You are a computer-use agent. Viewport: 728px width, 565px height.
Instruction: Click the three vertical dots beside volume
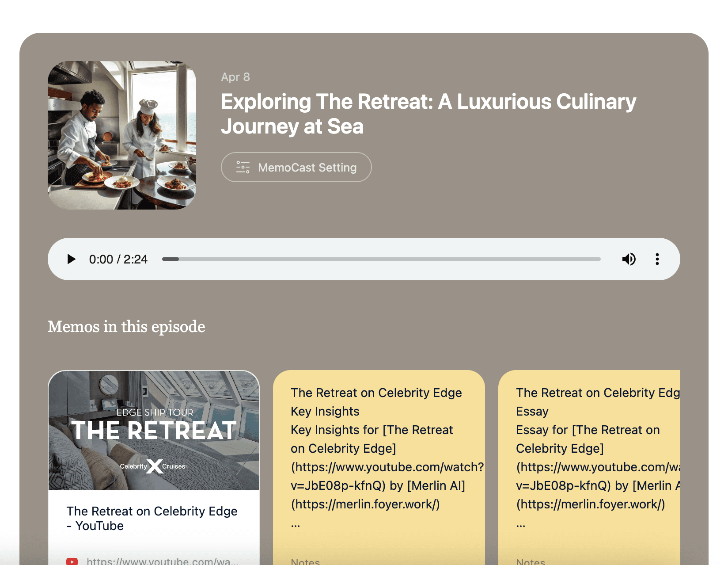pyautogui.click(x=657, y=259)
